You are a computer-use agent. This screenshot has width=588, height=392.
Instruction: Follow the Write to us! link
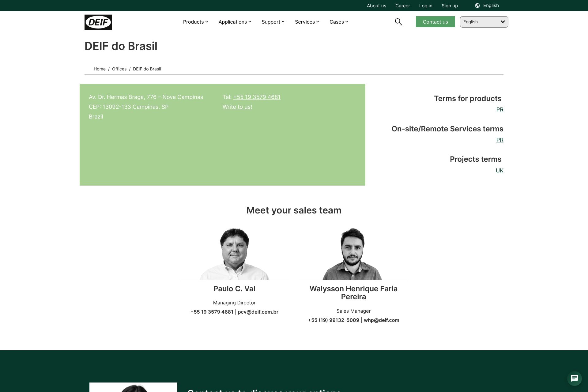[237, 107]
